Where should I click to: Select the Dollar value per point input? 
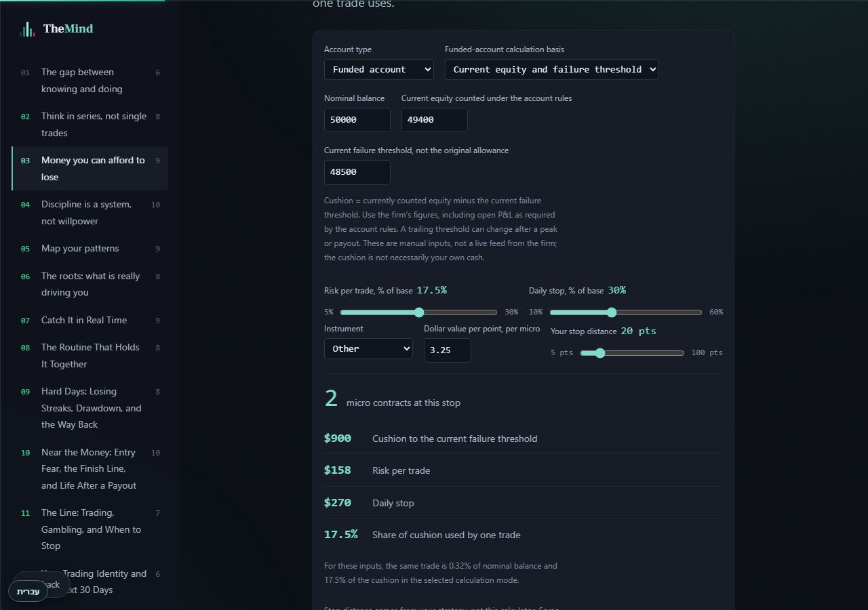pos(448,350)
